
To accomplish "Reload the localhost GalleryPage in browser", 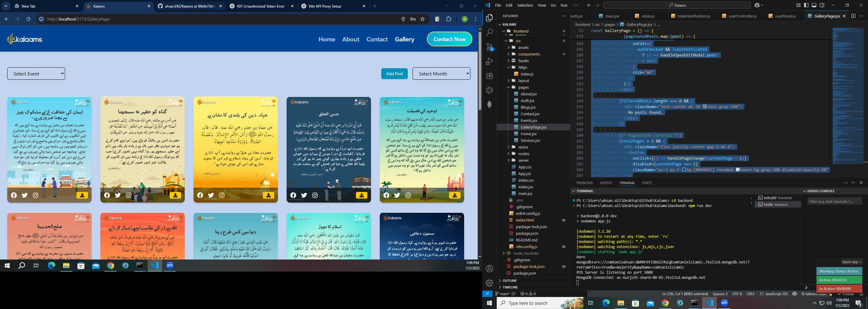I will click(28, 19).
